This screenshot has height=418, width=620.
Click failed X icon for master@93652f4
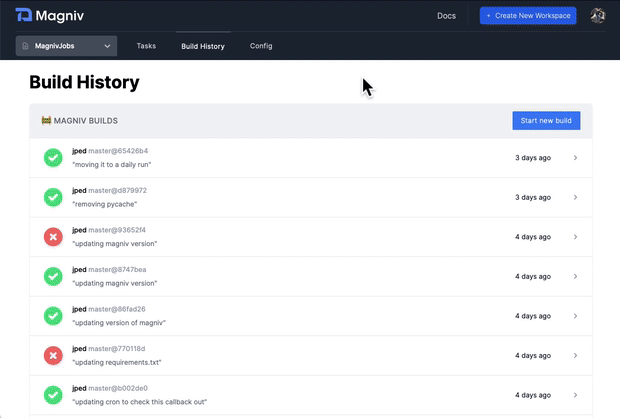pos(53,237)
